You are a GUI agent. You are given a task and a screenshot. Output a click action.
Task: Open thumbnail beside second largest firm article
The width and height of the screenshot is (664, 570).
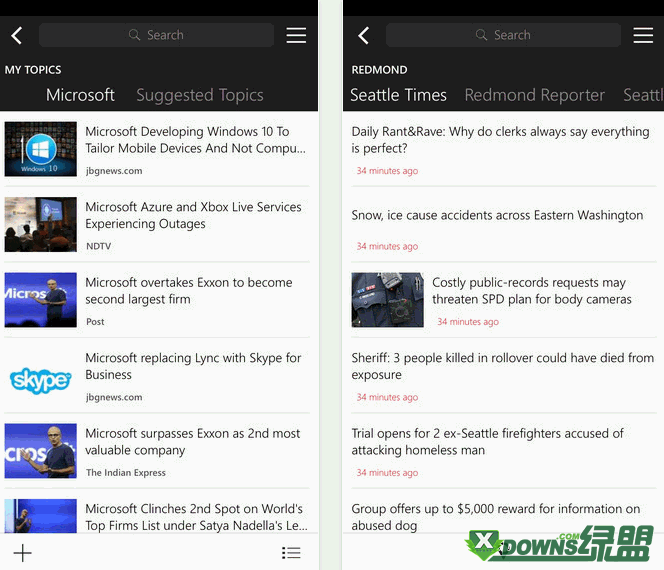[x=41, y=300]
